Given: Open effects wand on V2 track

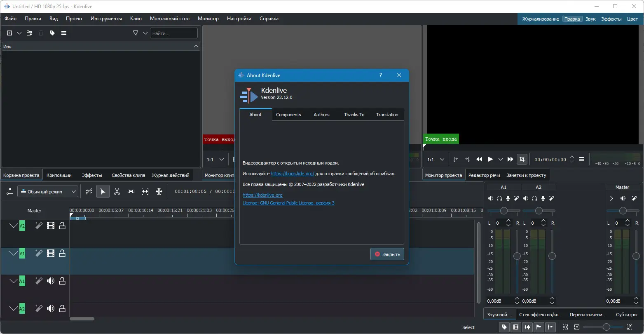Looking at the screenshot, I should (x=39, y=226).
